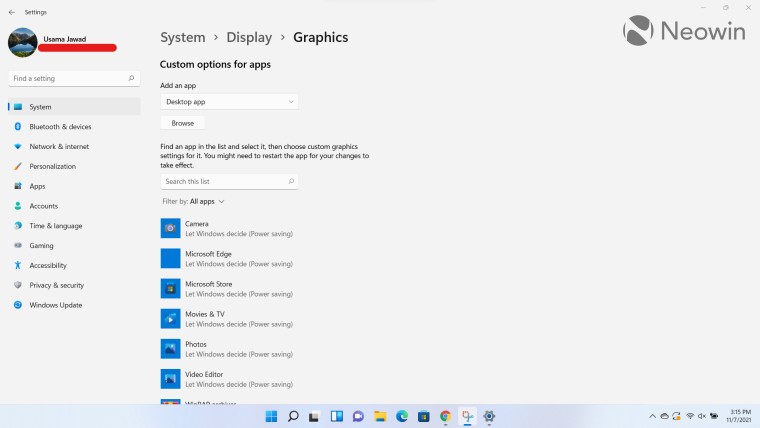Show hidden system tray icons
760x428 pixels.
[x=652, y=416]
